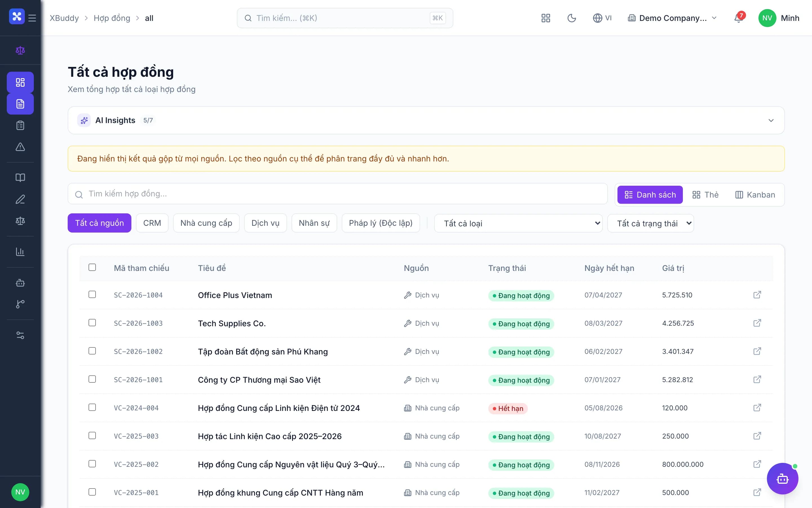Switch to Thẻ card view

(705, 195)
